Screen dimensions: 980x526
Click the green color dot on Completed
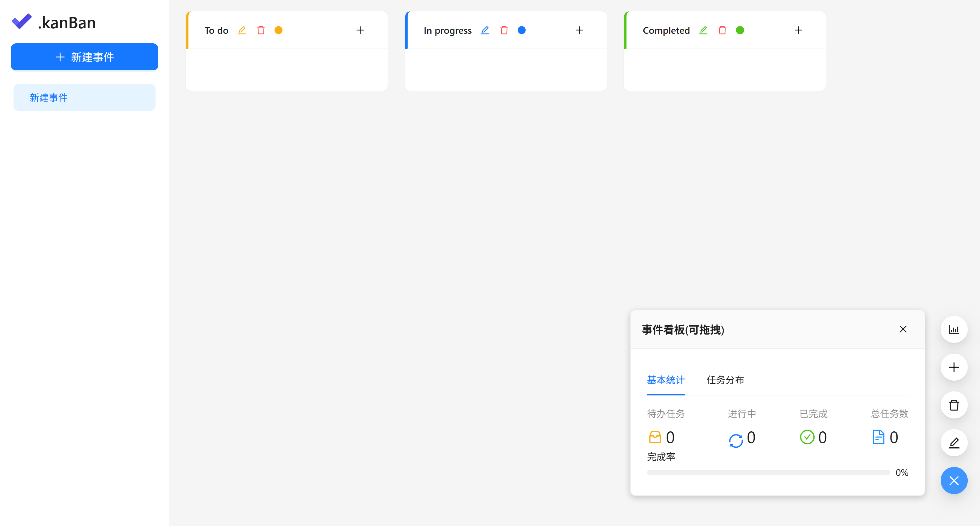(x=740, y=30)
